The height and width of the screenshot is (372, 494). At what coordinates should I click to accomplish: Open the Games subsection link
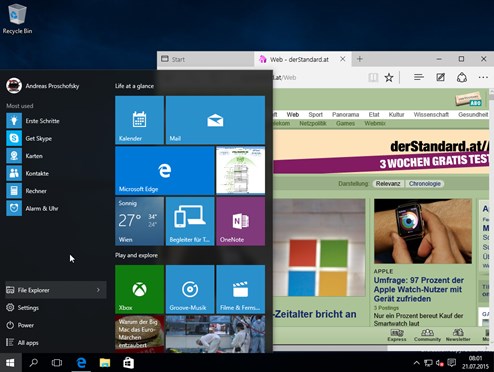[x=345, y=123]
